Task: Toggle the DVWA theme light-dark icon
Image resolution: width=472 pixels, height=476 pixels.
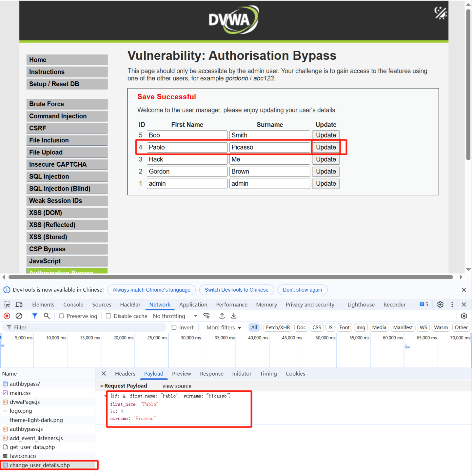Action: [x=441, y=13]
